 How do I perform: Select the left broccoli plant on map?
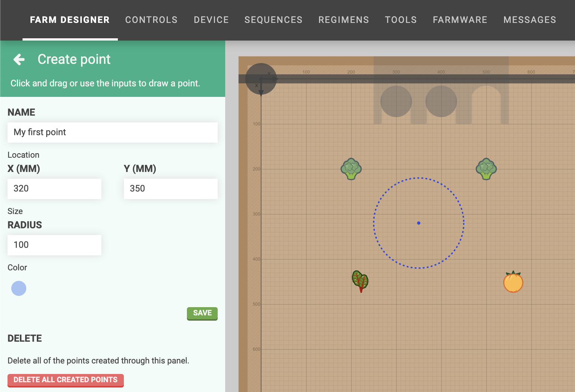pos(351,169)
